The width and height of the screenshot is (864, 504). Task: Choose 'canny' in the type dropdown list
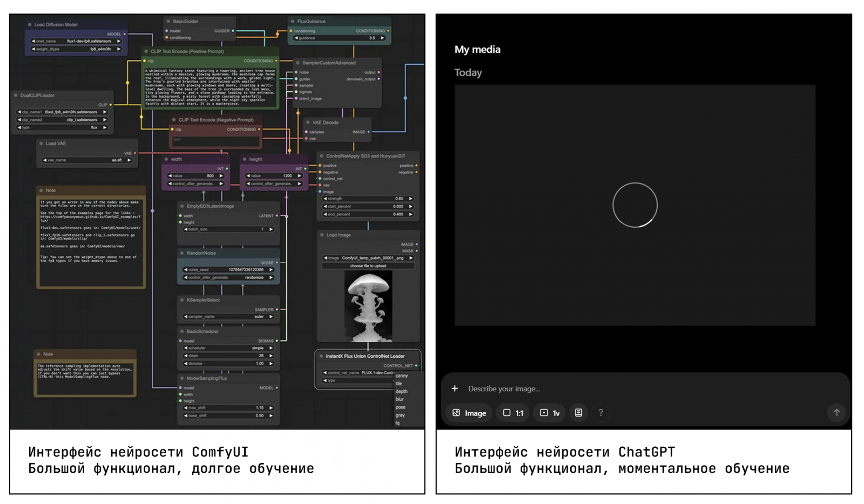coord(401,376)
